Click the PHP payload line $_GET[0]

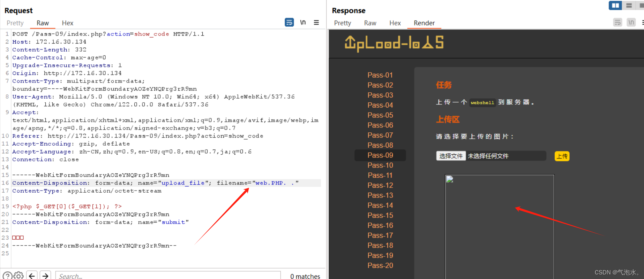click(x=67, y=207)
